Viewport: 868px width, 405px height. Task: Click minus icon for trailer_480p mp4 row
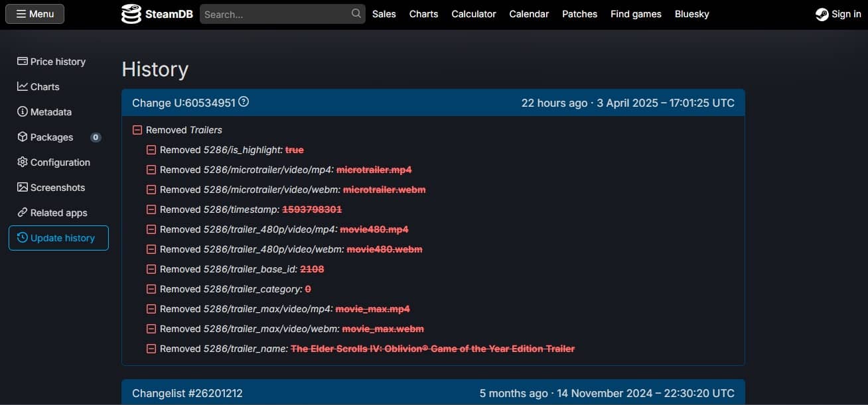(x=151, y=229)
